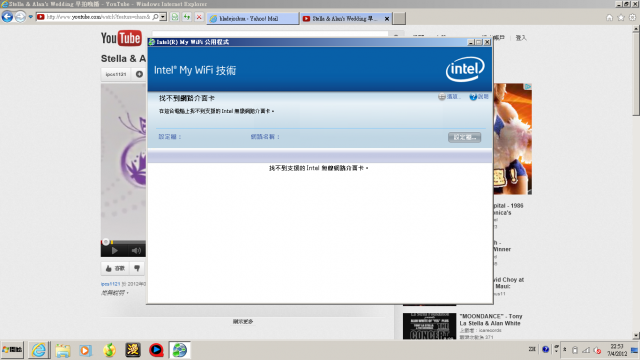This screenshot has width=640, height=360.
Task: Open the help link in Intel My WiFi
Action: 479,97
